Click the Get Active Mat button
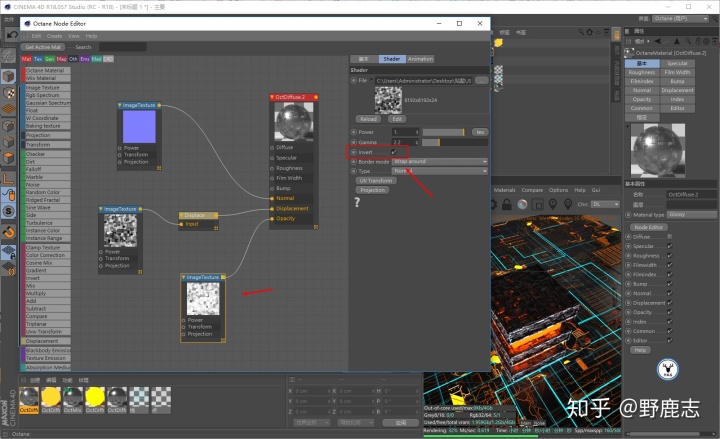Image resolution: width=720 pixels, height=439 pixels. click(x=43, y=47)
